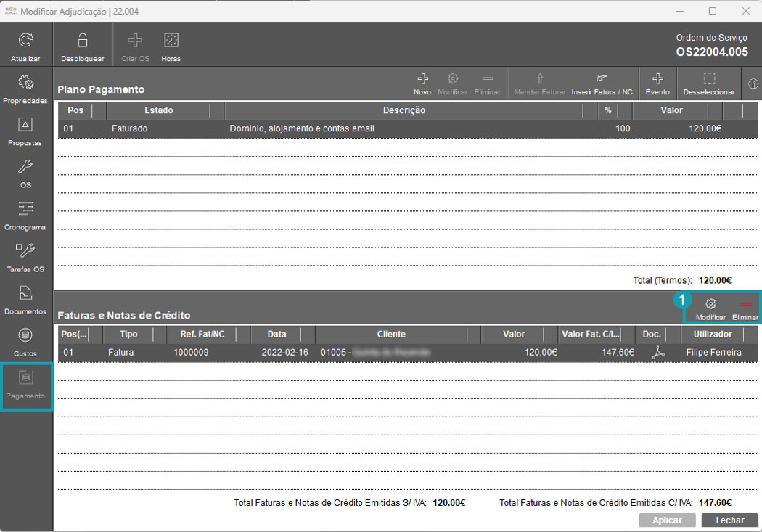Open the OS wrench sidebar item
This screenshot has height=532, width=762.
[25, 173]
